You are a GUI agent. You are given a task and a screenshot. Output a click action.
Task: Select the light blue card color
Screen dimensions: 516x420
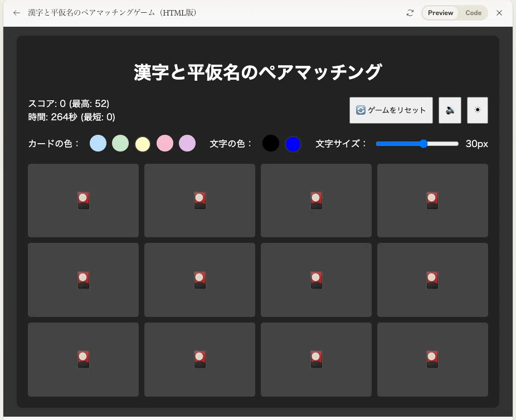coord(98,143)
